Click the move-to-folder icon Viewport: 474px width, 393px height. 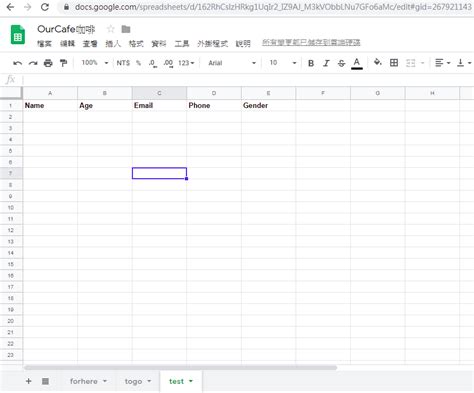point(126,29)
